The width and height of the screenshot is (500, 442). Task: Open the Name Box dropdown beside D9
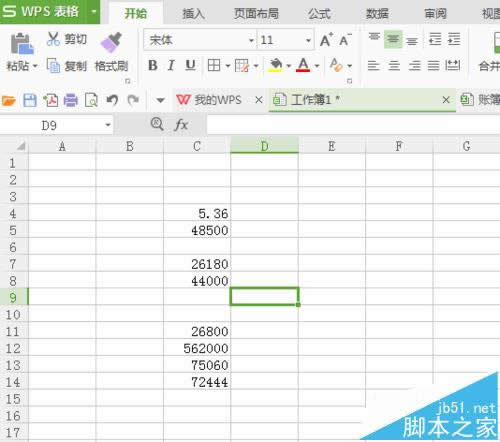click(x=108, y=125)
